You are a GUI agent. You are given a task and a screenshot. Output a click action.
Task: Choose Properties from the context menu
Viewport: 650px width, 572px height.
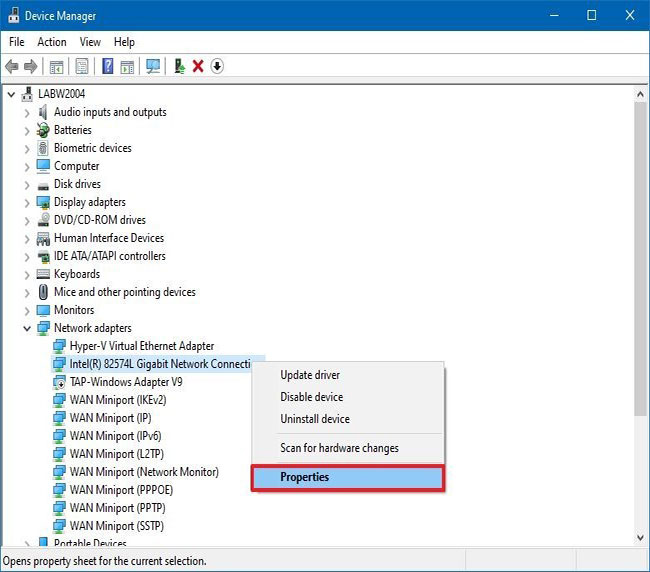(x=346, y=477)
